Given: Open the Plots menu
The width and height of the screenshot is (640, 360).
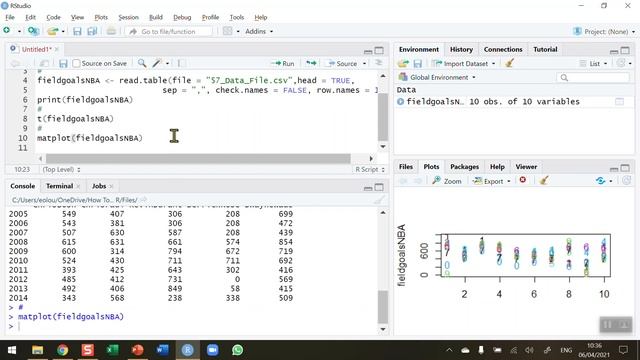Looking at the screenshot, I should point(101,17).
